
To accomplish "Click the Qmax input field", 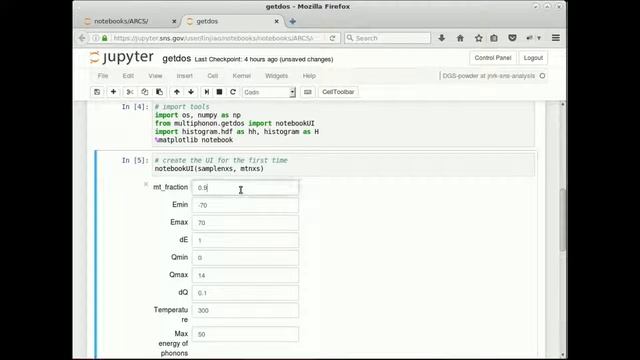I will [x=245, y=276].
